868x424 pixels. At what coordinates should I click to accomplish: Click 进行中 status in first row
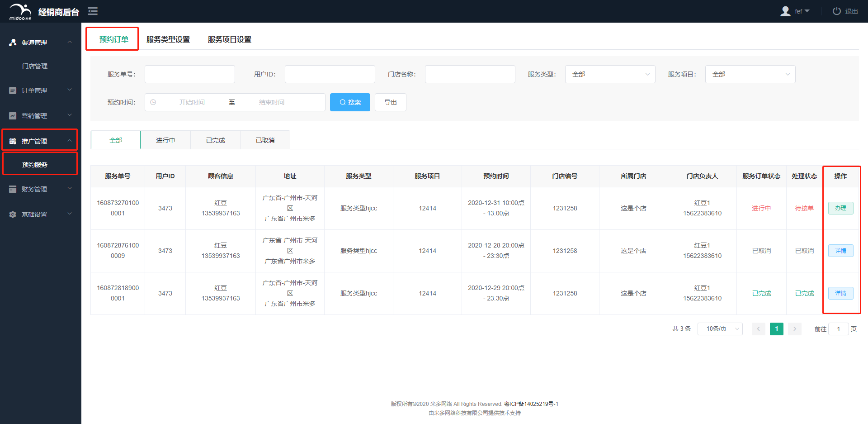(761, 208)
